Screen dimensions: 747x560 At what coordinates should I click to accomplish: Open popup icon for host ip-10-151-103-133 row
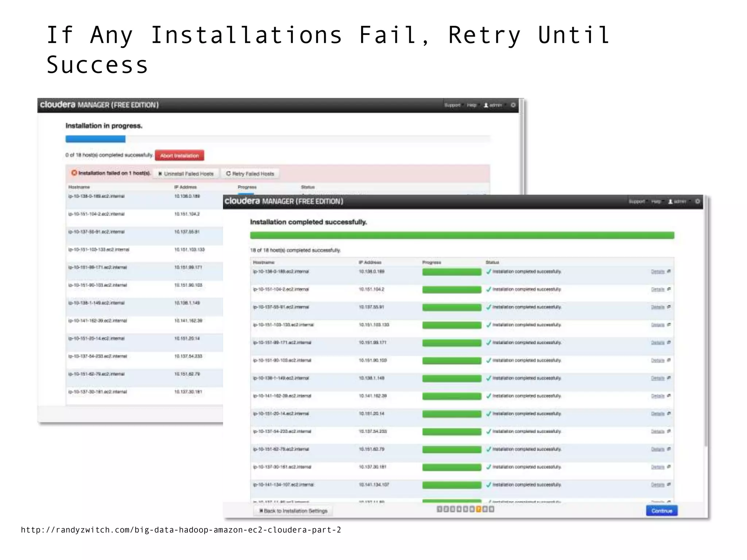(669, 324)
